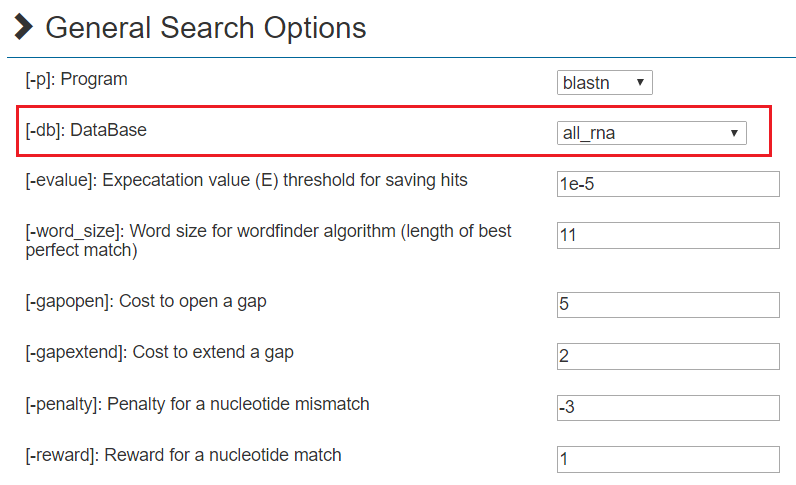This screenshot has height=485, width=796.
Task: Open the blastn Program dropdown
Action: tap(604, 82)
